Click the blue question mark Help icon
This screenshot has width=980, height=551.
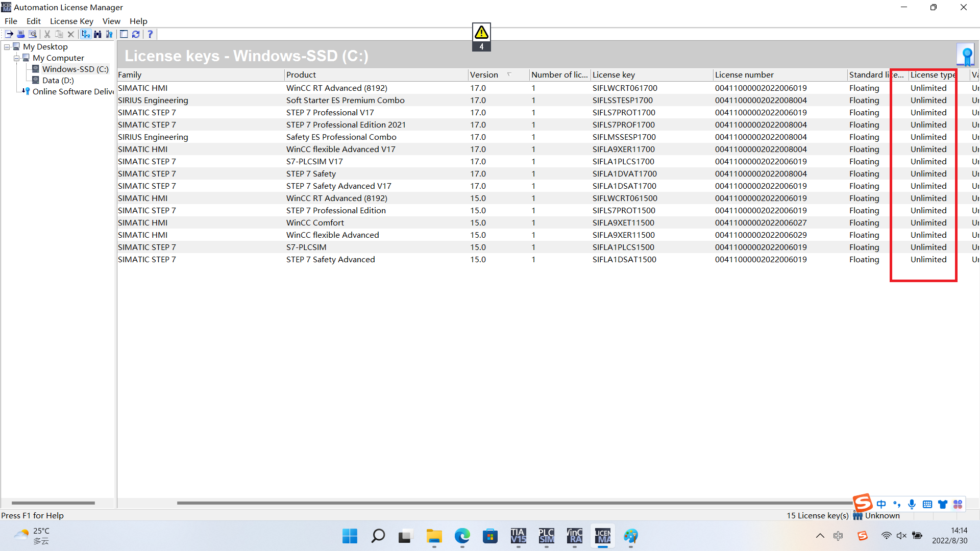click(150, 34)
